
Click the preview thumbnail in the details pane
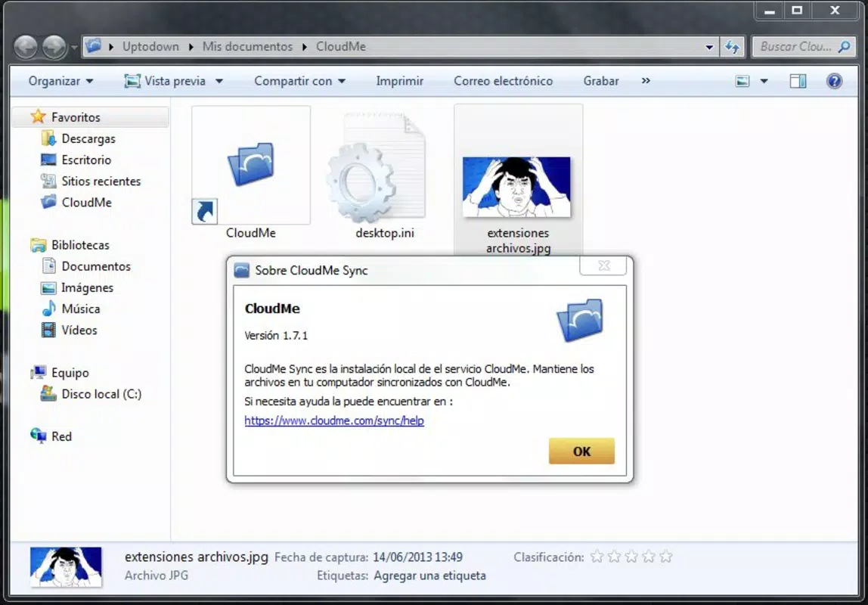pos(66,566)
